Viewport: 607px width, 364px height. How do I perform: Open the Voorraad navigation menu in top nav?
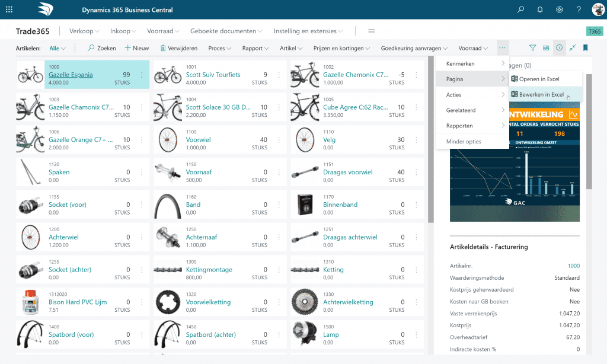click(x=163, y=31)
